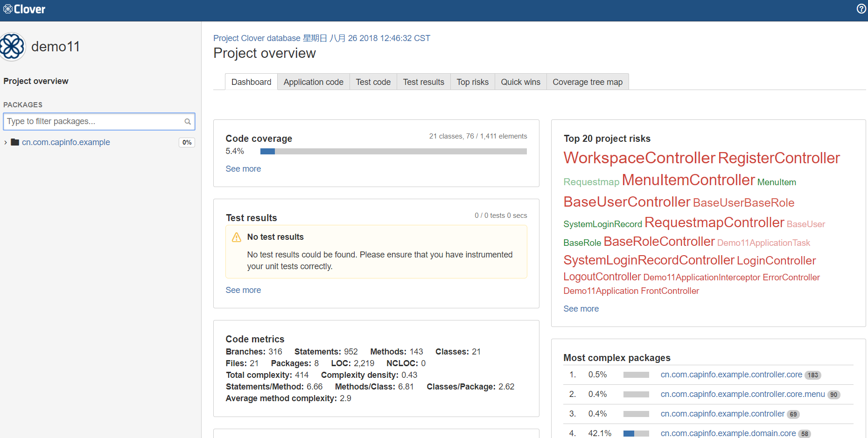The height and width of the screenshot is (438, 868).
Task: Click See more under Test results
Action: tap(243, 290)
